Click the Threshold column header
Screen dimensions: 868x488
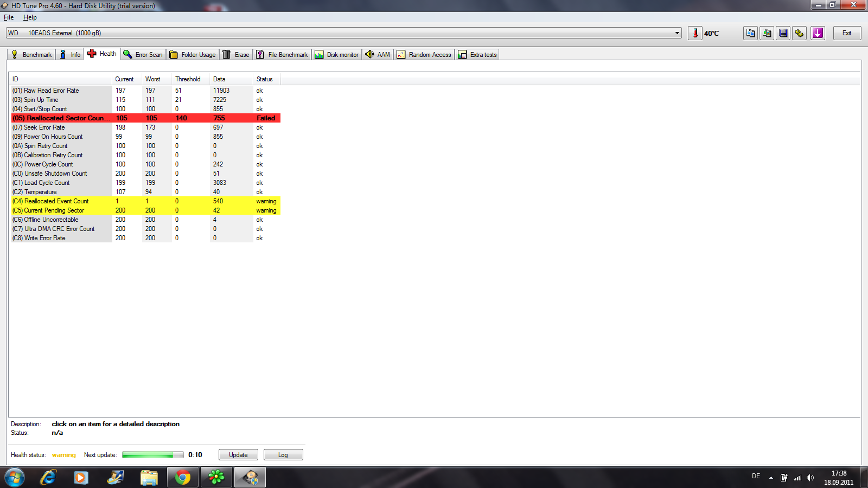click(x=191, y=79)
